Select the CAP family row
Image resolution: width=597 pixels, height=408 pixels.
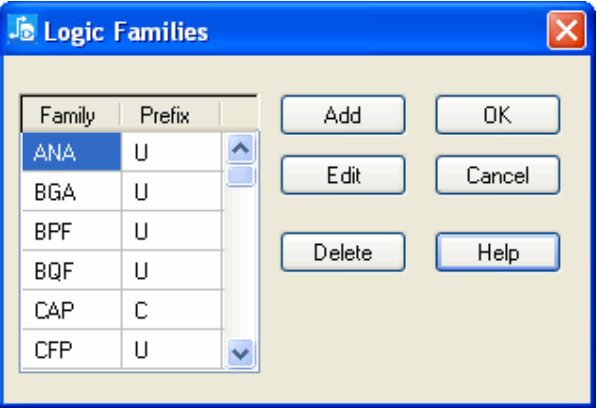[x=122, y=310]
